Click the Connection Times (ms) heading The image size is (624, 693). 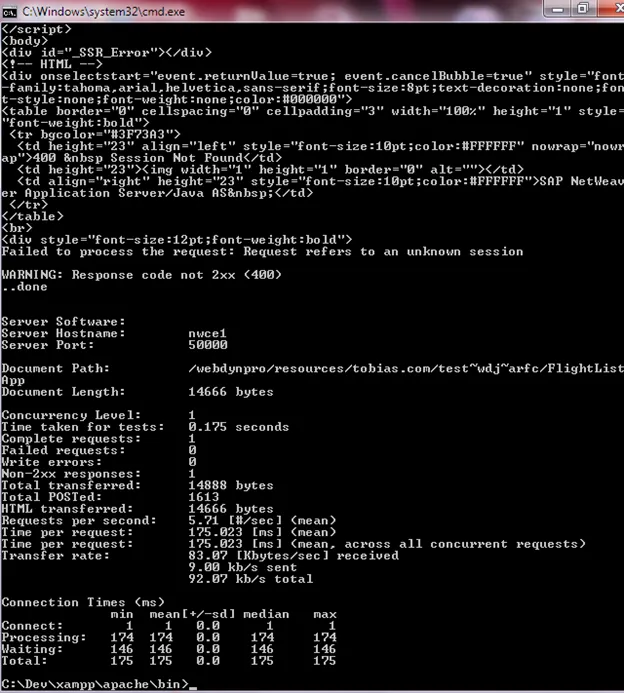click(x=83, y=602)
